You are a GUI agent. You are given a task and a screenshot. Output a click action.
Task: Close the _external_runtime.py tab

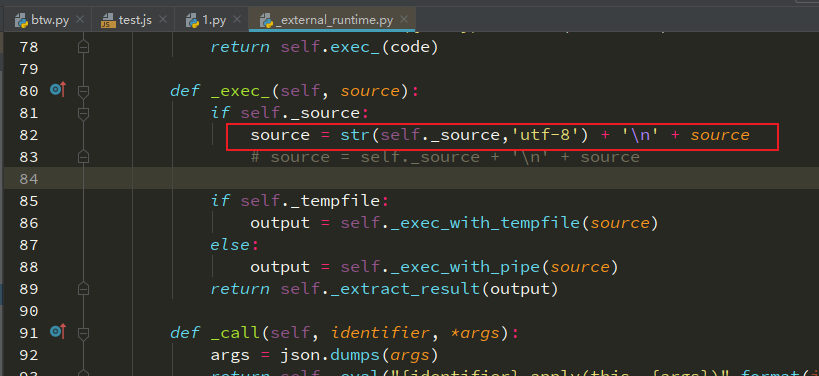404,20
